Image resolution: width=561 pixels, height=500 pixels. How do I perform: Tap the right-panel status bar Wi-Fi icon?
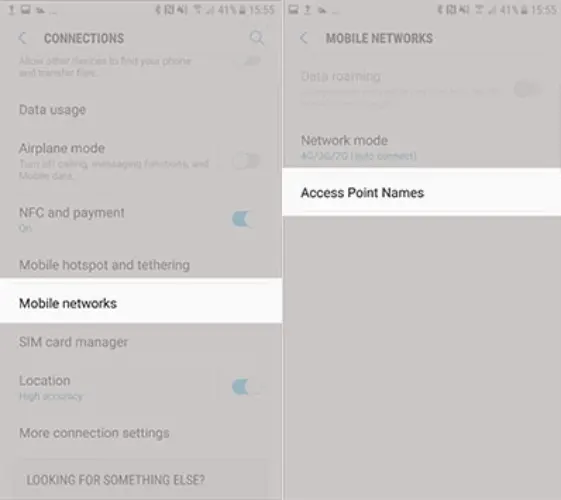coord(479,10)
